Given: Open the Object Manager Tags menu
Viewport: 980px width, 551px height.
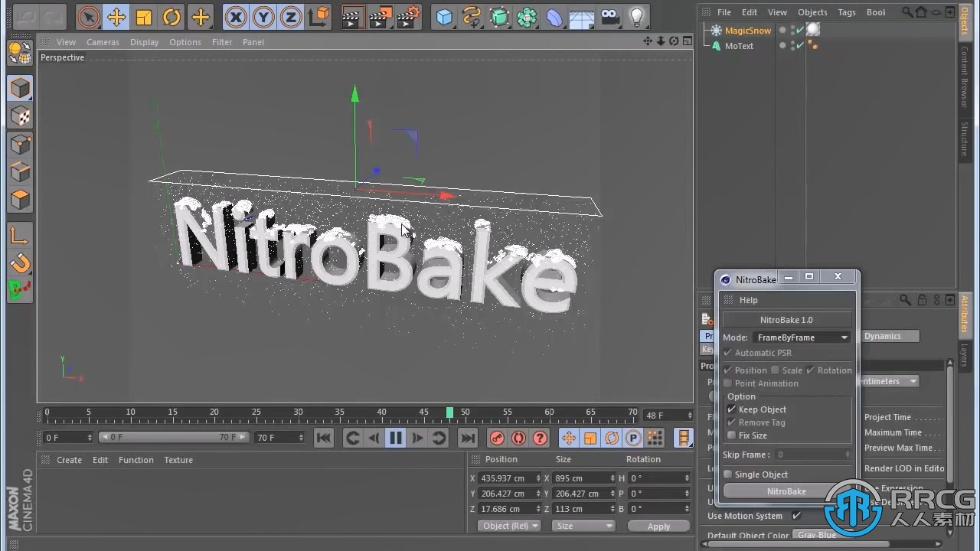Looking at the screenshot, I should [x=847, y=12].
